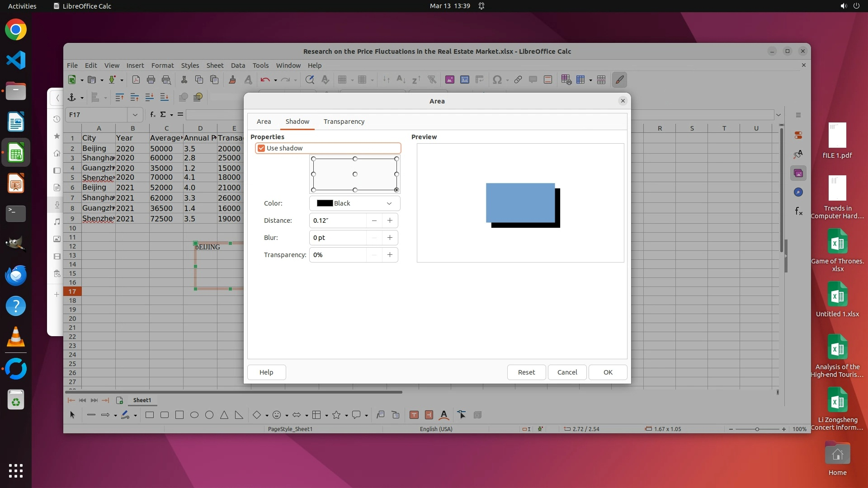Image resolution: width=868 pixels, height=488 pixels.
Task: Click the Ellipse shape tool in drawing toolbar
Action: coord(194,415)
